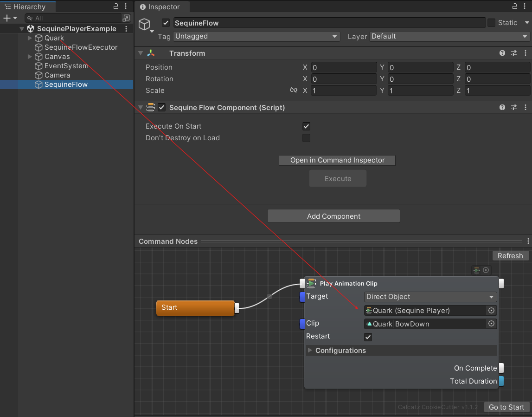Toggle the Restart checkbox in node
Screen dimensions: 532x417
[368, 337]
